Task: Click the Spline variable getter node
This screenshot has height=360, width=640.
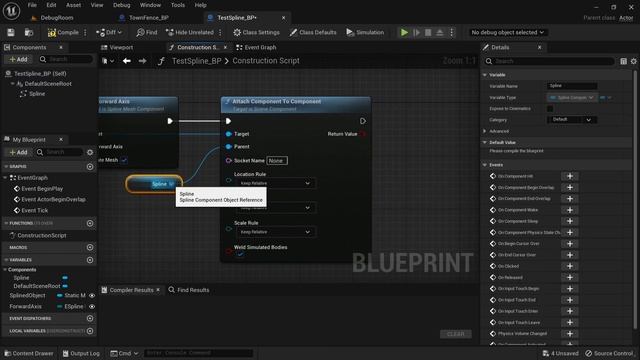Action: click(x=154, y=184)
